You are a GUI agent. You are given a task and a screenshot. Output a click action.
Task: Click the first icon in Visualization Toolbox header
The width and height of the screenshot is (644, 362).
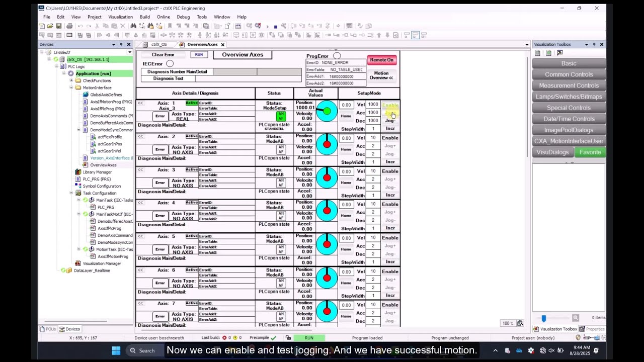point(537,53)
